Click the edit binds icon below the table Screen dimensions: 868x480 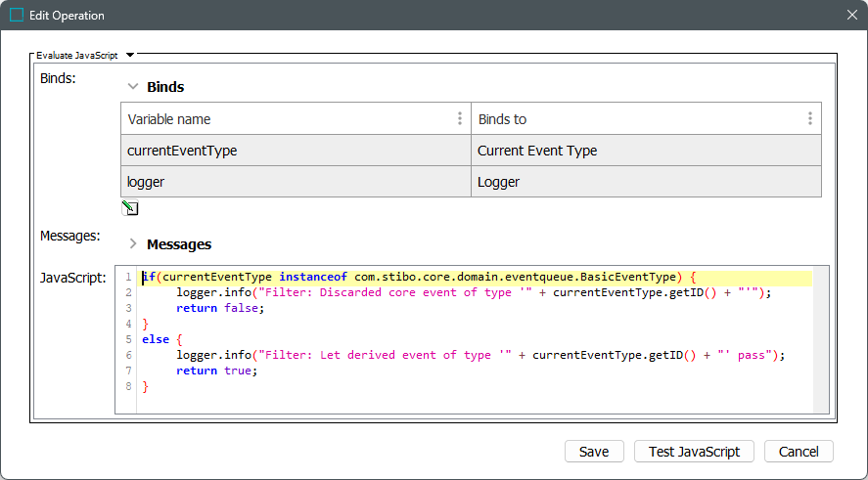129,208
